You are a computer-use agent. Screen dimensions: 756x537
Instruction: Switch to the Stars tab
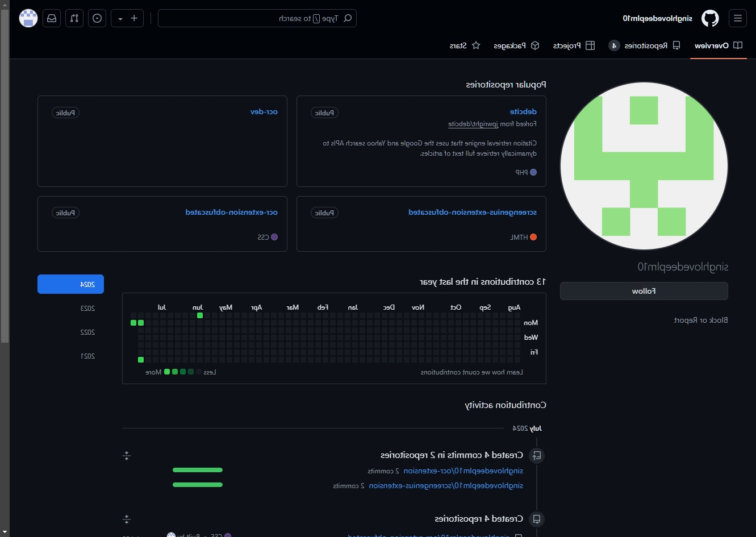(465, 45)
